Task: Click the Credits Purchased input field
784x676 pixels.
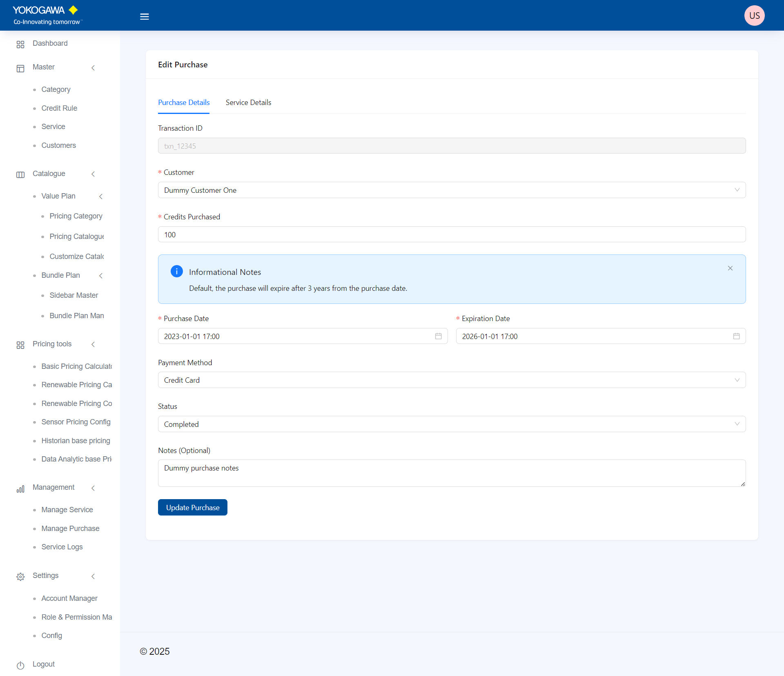Action: coord(451,235)
